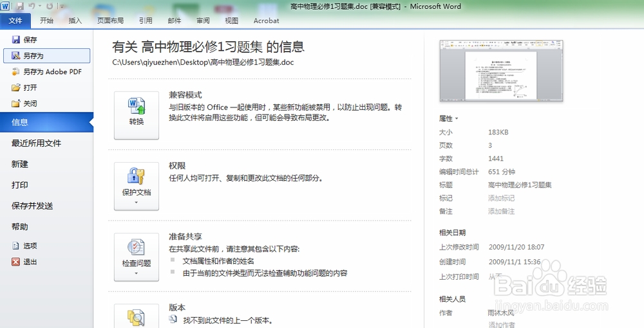Click the editing time value 651 分钟

pos(502,172)
